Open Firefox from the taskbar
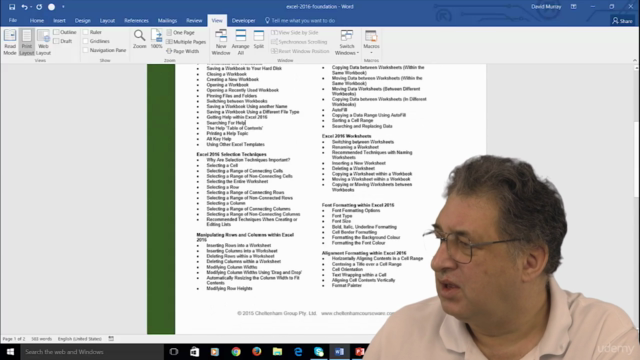640x360 pixels. click(256, 352)
